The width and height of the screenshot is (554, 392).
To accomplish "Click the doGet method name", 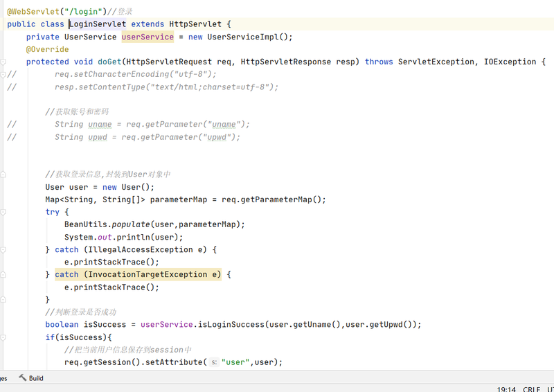I will click(x=109, y=62).
